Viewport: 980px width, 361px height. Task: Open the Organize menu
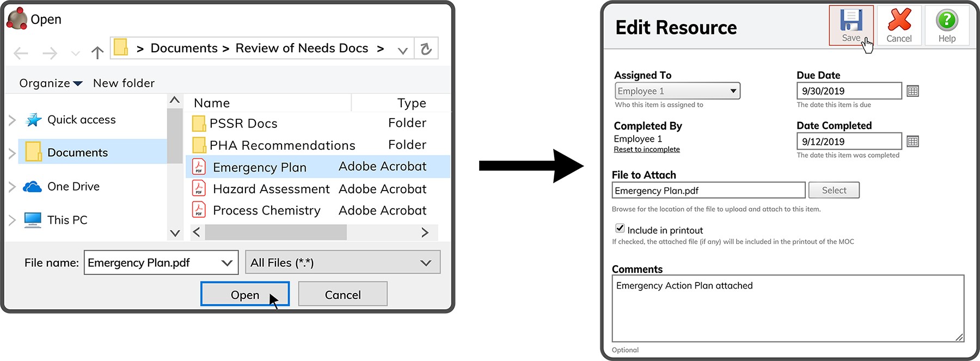pos(50,83)
